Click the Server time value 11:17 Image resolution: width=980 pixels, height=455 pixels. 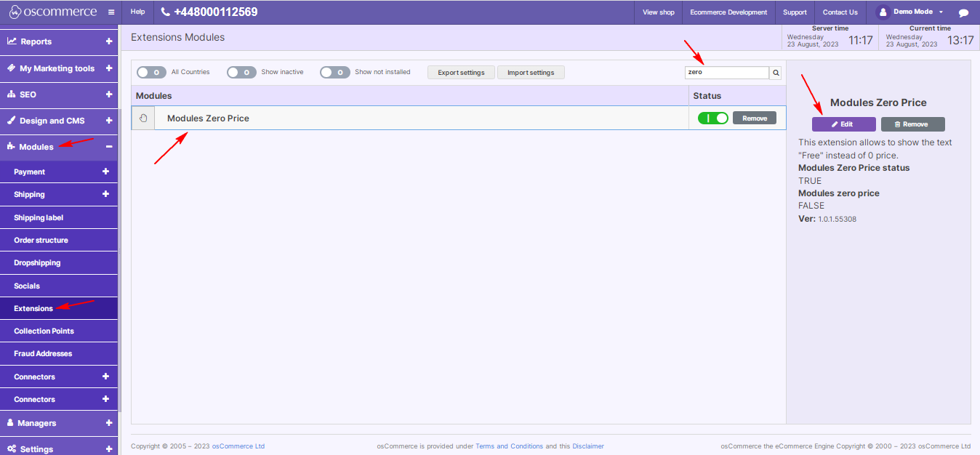point(861,41)
